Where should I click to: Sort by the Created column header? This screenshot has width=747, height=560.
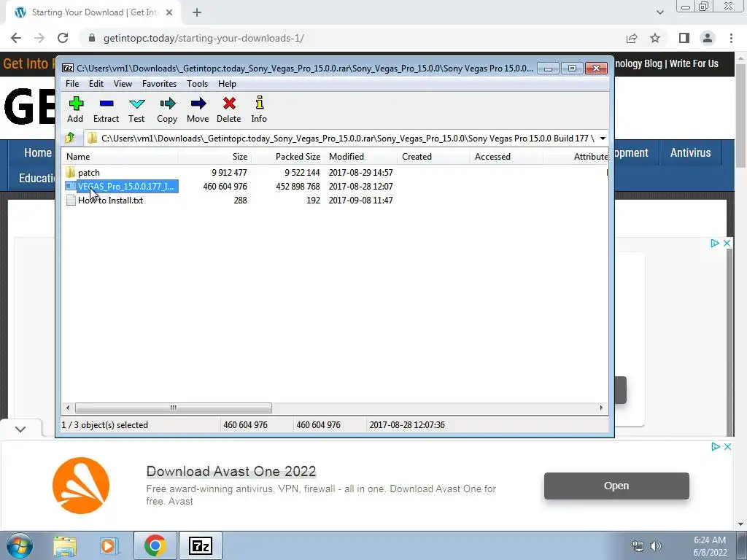tap(433, 157)
